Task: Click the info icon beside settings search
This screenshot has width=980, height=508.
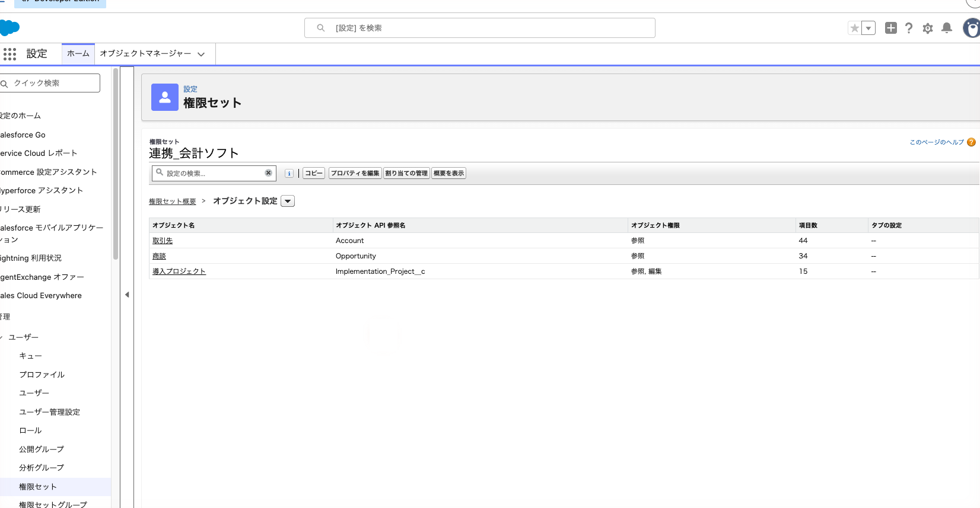Action: 289,173
